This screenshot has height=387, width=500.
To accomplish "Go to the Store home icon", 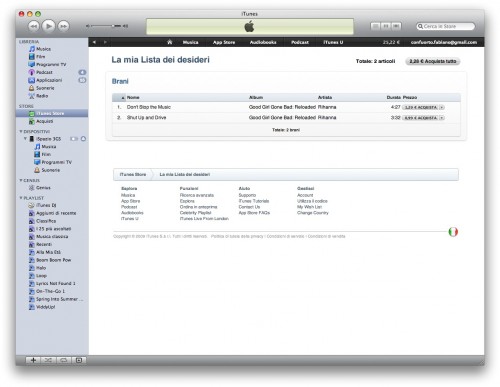I will (x=170, y=42).
